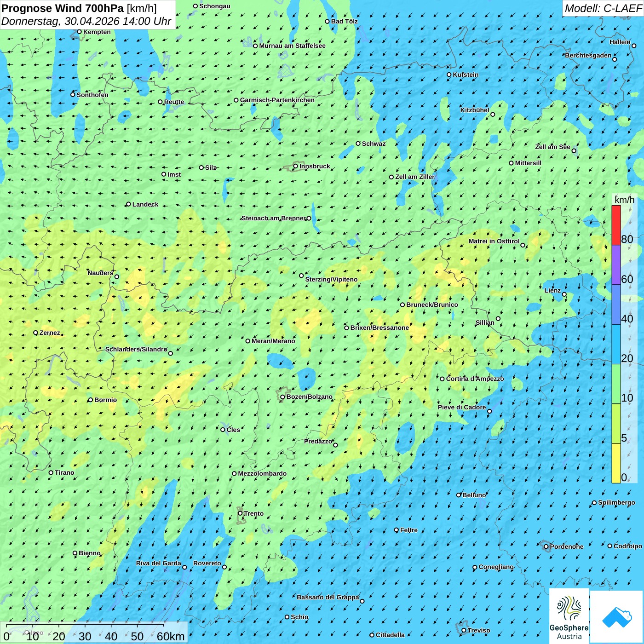Pick the Trento city marker
Screen dimensions: 644x644
coord(240,513)
